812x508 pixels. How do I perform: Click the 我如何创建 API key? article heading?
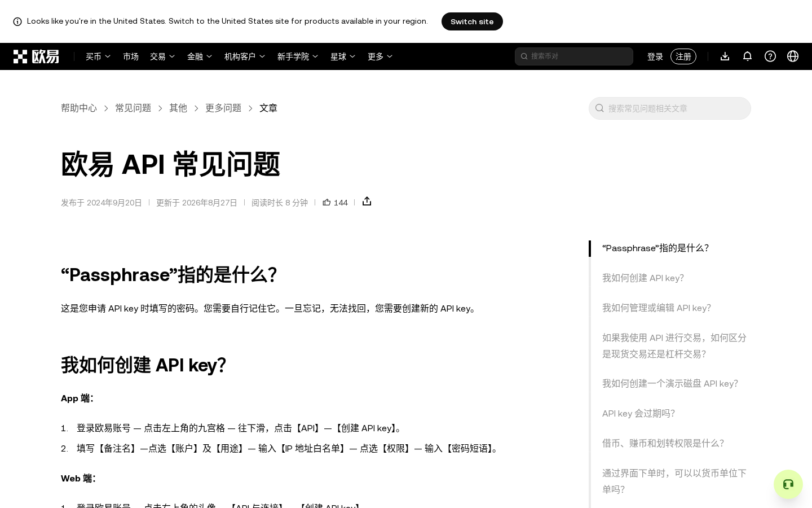point(143,365)
